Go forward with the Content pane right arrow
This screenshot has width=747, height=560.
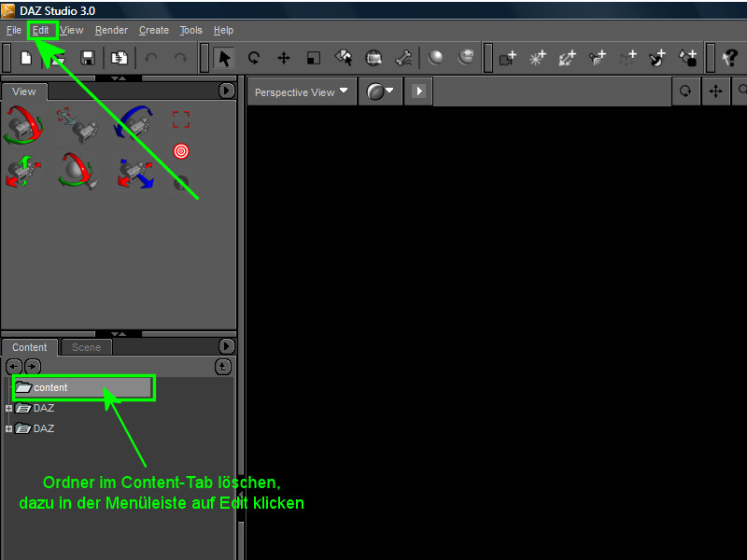click(x=33, y=367)
